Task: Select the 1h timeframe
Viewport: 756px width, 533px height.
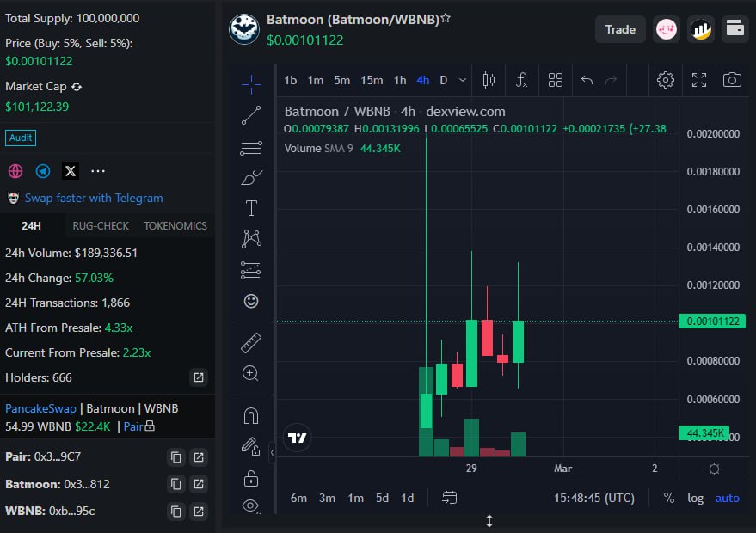Action: (x=400, y=80)
